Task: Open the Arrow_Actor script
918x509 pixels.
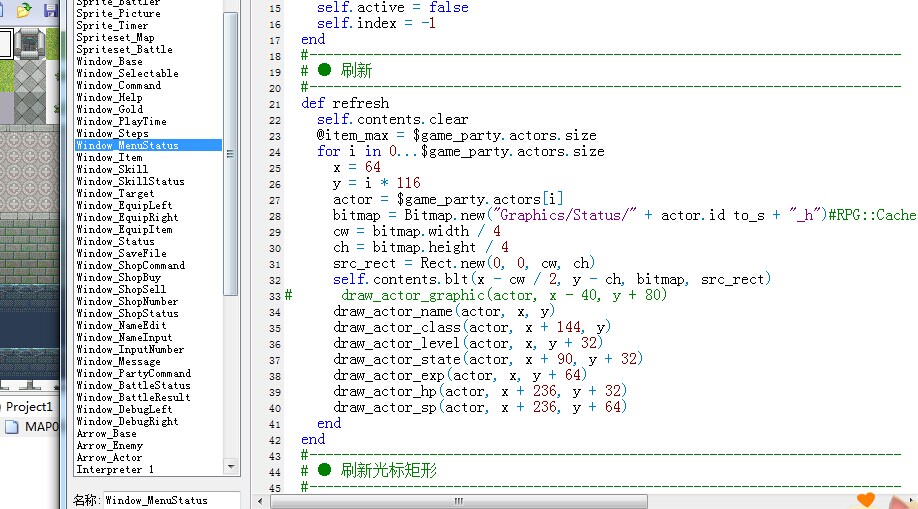Action: (x=109, y=457)
